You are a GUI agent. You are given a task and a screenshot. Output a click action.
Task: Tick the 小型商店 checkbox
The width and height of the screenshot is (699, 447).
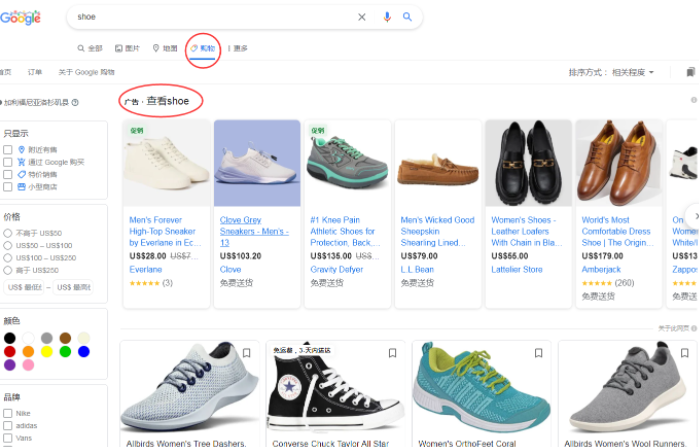(x=8, y=187)
